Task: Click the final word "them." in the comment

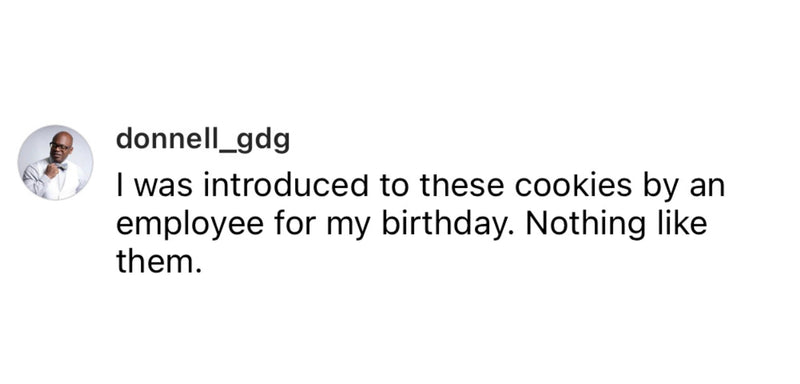Action: (x=156, y=261)
